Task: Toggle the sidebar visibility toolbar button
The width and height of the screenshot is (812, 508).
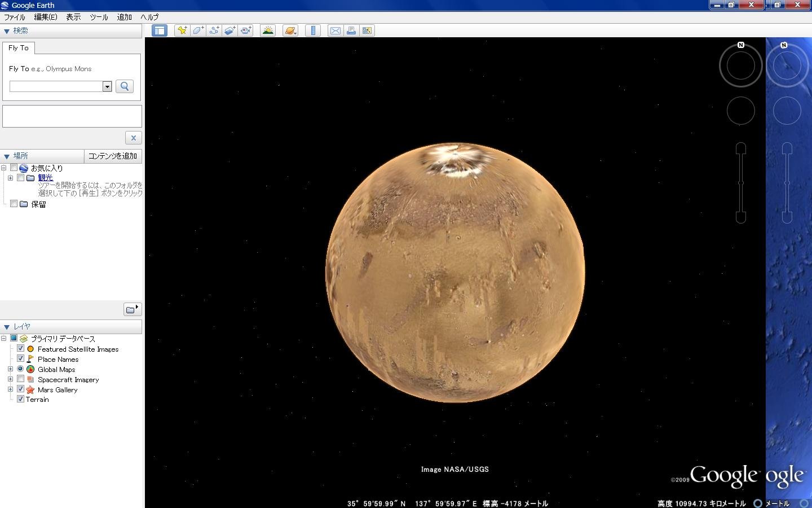Action: [x=160, y=30]
